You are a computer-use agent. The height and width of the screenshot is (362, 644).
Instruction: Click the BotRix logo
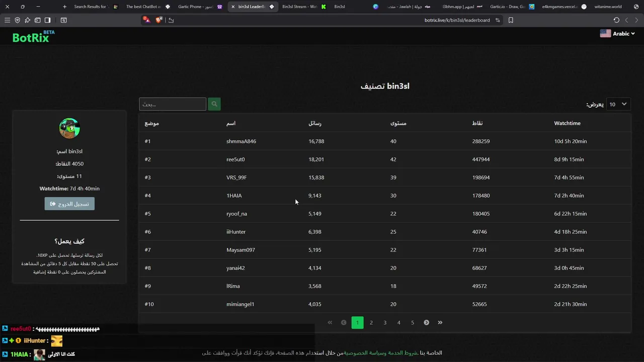click(33, 37)
